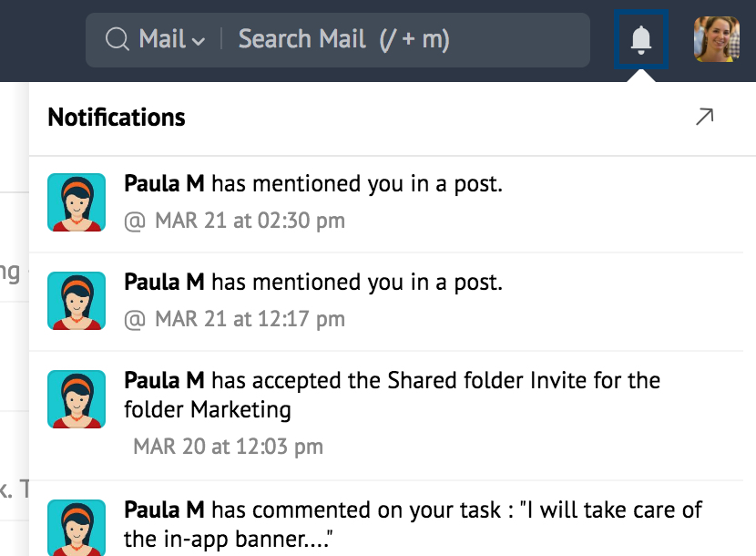
Task: Click the @ mention icon beside 12:17 pm
Action: [135, 319]
